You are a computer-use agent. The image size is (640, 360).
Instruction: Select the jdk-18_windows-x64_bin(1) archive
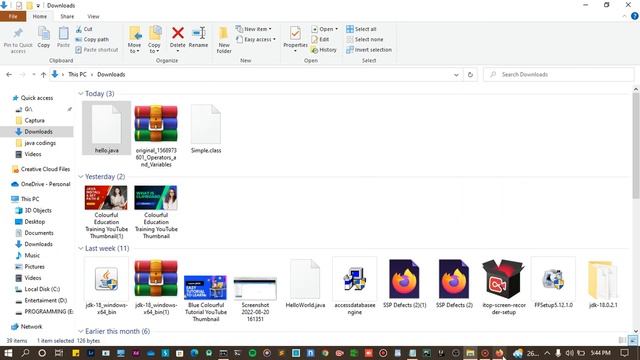pos(156,286)
